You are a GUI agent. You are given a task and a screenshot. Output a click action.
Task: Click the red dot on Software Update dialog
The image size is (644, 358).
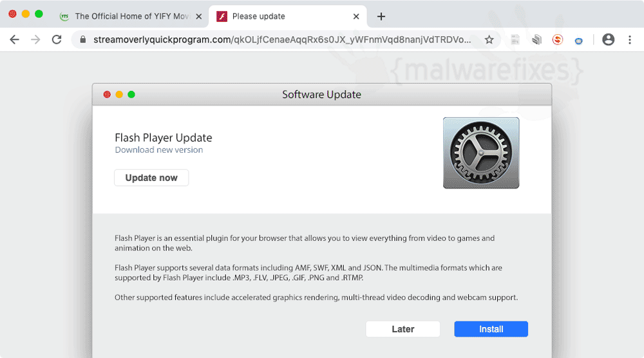107,95
